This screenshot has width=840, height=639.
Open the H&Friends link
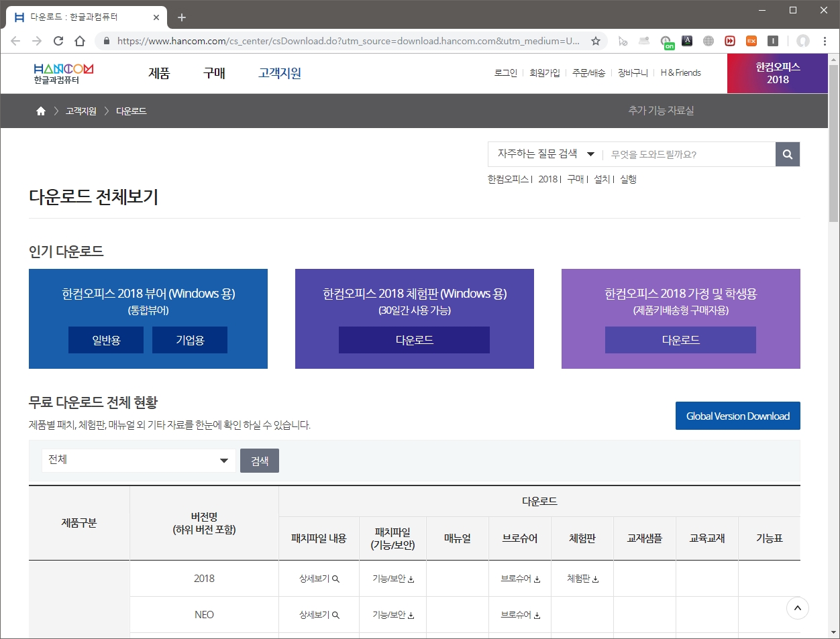click(680, 73)
